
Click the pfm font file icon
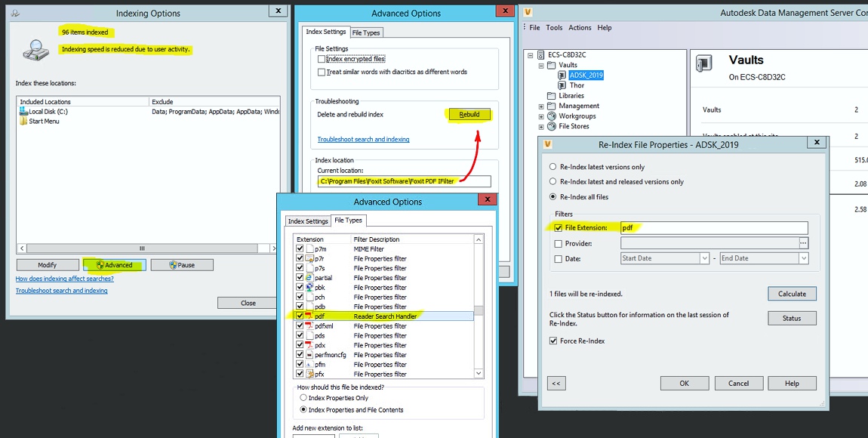[x=310, y=364]
